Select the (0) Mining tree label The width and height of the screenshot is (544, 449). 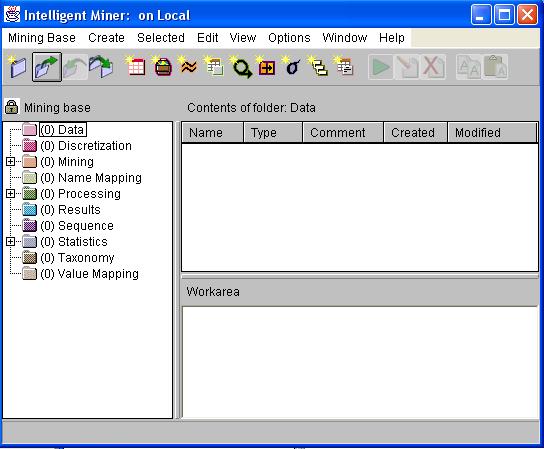click(67, 162)
